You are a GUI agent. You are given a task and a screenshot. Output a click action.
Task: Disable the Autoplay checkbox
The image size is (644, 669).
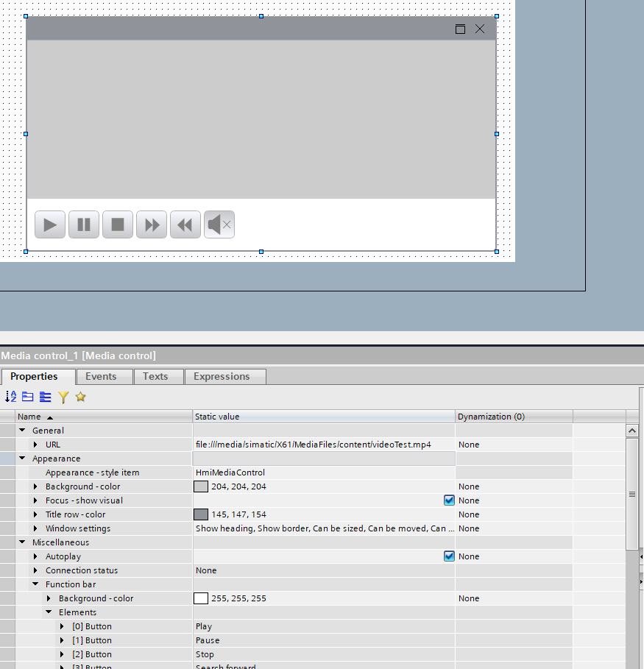pos(449,556)
